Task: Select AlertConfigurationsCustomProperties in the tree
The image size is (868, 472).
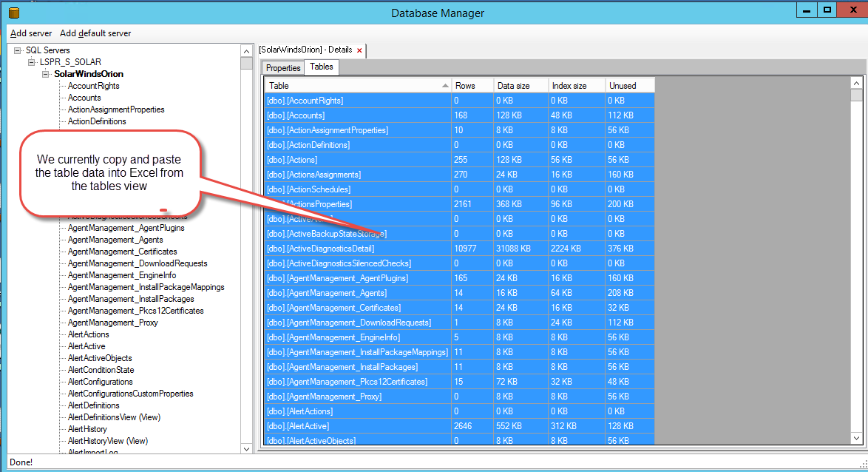Action: [131, 394]
